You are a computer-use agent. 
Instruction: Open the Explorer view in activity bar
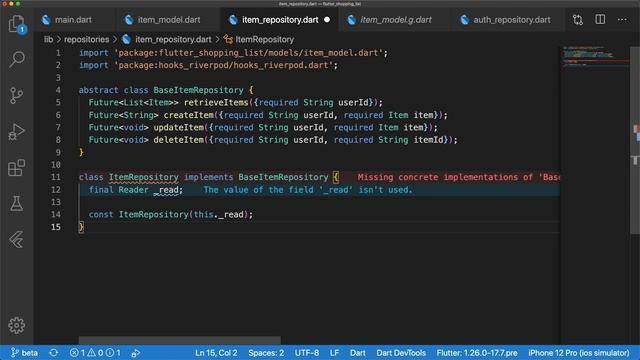[x=17, y=24]
